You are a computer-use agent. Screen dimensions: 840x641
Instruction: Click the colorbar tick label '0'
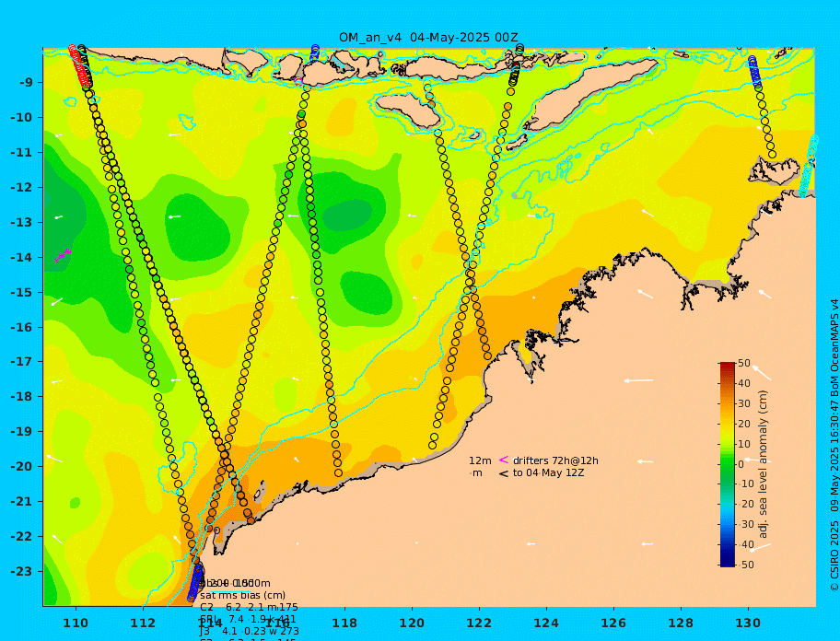pos(741,464)
